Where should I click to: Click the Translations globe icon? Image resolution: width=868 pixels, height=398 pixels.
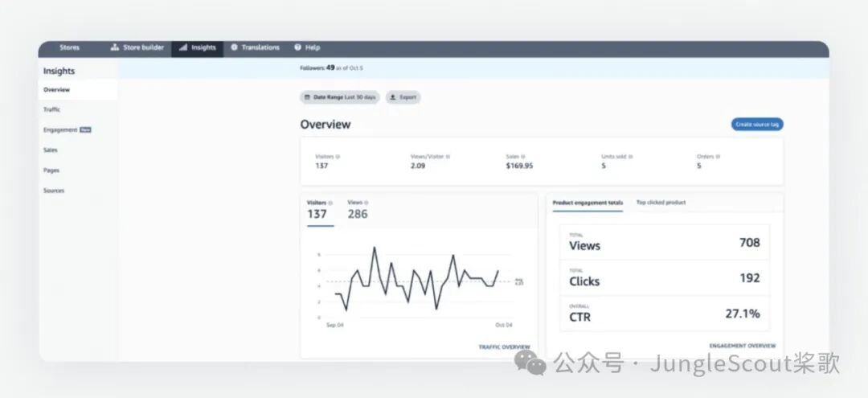coord(234,47)
